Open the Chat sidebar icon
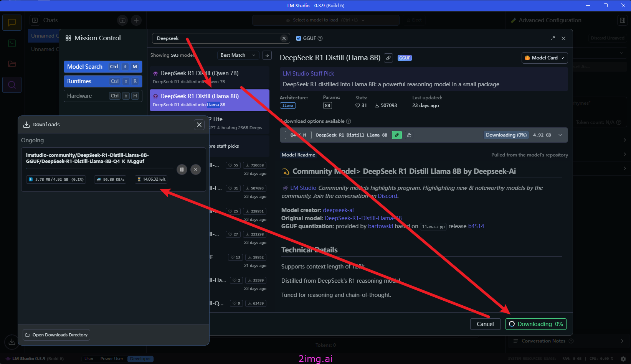The image size is (631, 364). (12, 23)
